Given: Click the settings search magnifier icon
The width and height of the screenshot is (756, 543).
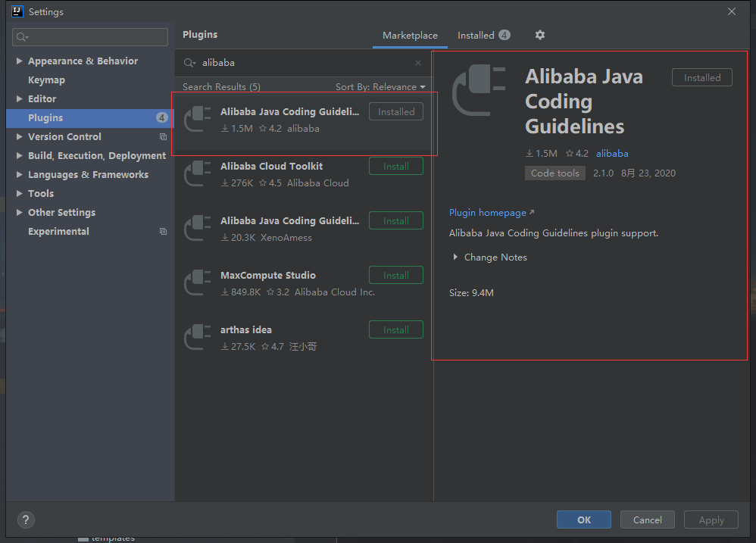Looking at the screenshot, I should pos(22,36).
